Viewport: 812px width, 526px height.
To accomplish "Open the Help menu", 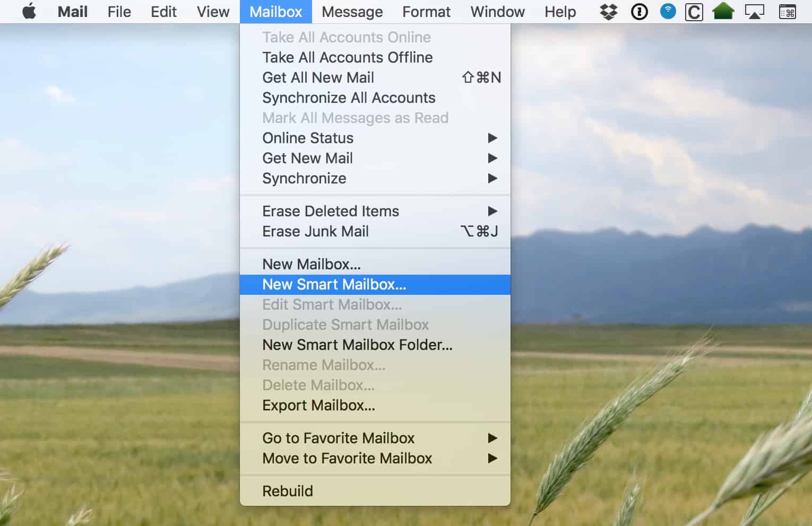I will click(x=560, y=12).
